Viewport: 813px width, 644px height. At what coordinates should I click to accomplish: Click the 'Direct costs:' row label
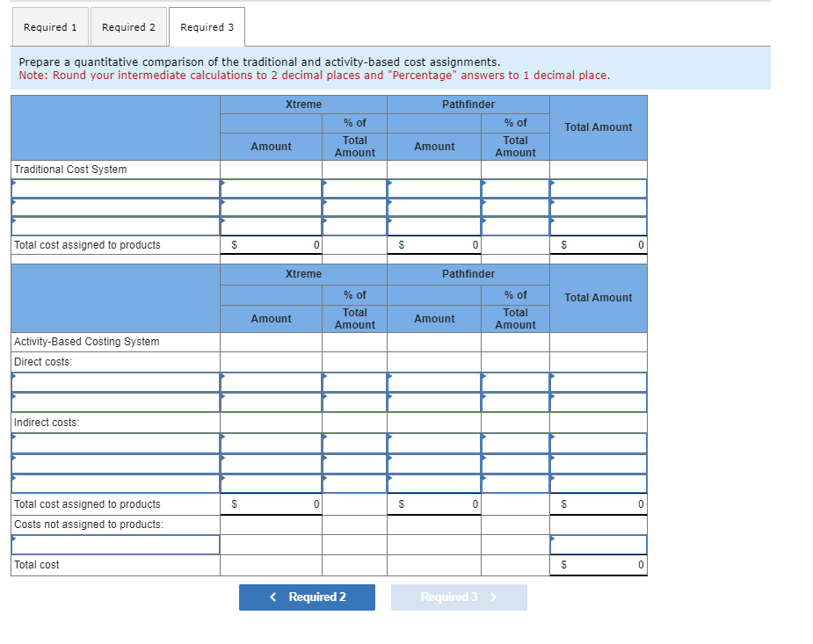[43, 362]
